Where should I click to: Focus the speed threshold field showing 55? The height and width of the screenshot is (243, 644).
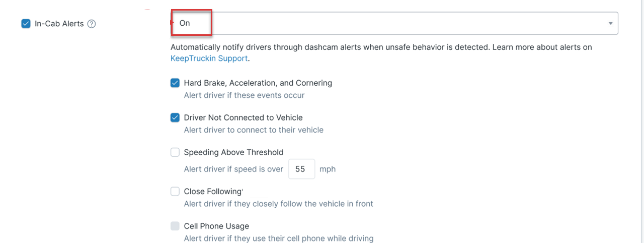[302, 169]
